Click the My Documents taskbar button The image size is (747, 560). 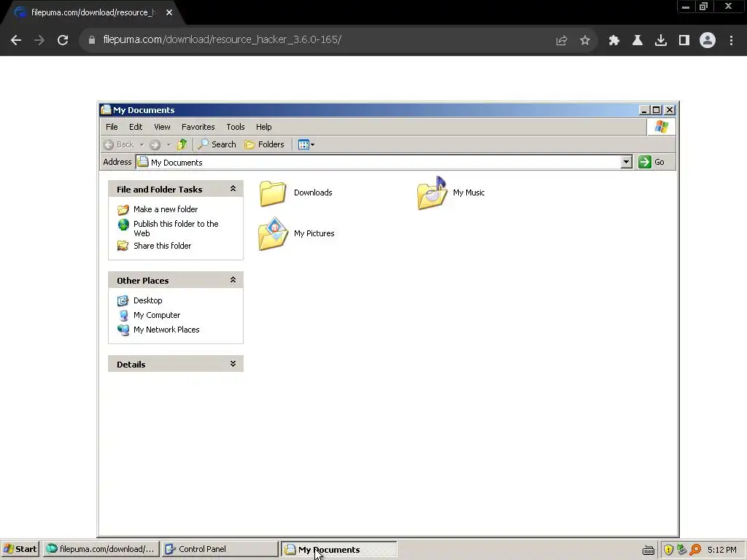tap(338, 550)
